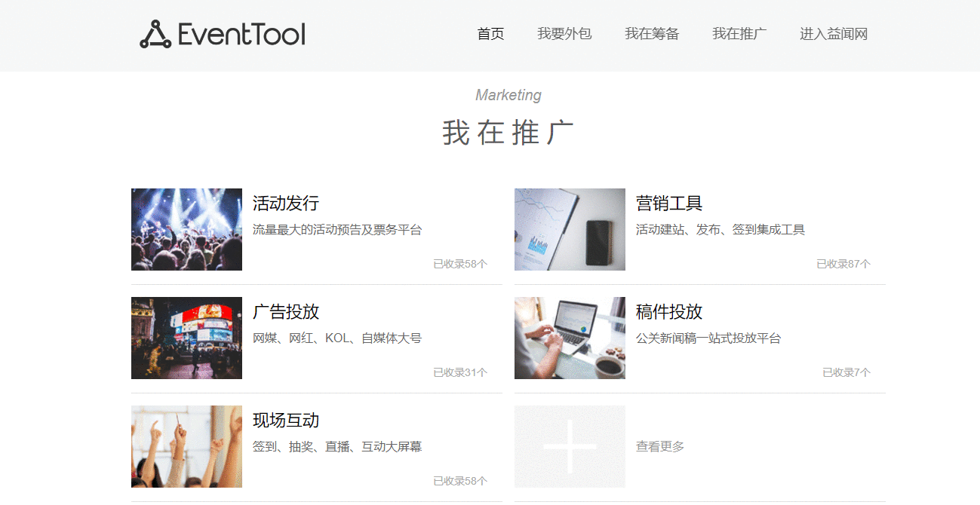Open the 现场互动 category title
Image resolution: width=980 pixels, height=505 pixels.
pyautogui.click(x=286, y=421)
